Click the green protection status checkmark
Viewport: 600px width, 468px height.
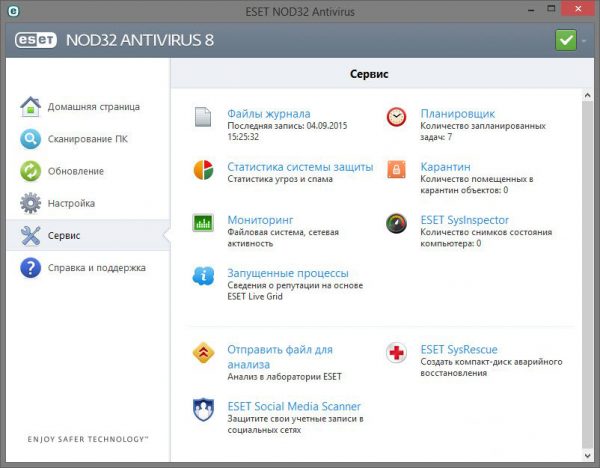pyautogui.click(x=566, y=40)
